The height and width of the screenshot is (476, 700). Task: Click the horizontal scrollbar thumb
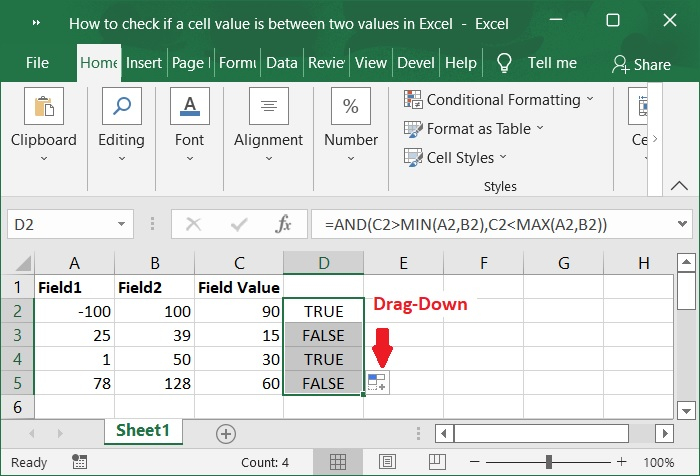(x=541, y=434)
